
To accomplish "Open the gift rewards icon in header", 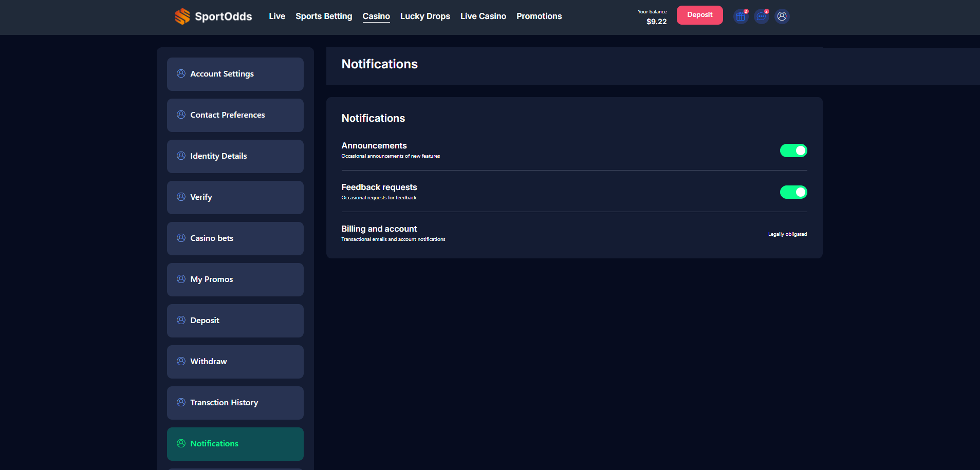I will click(x=741, y=16).
